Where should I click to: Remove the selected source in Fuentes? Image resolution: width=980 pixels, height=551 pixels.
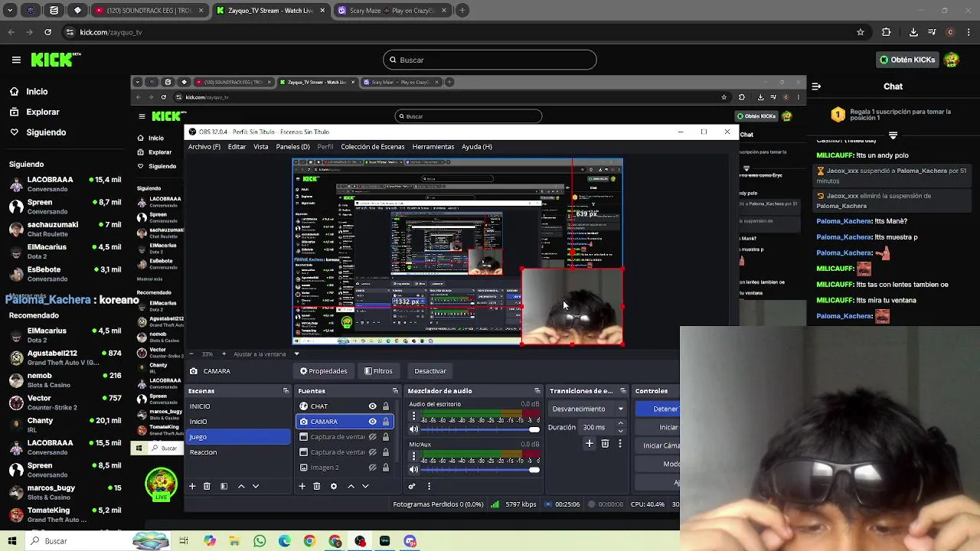(x=316, y=486)
